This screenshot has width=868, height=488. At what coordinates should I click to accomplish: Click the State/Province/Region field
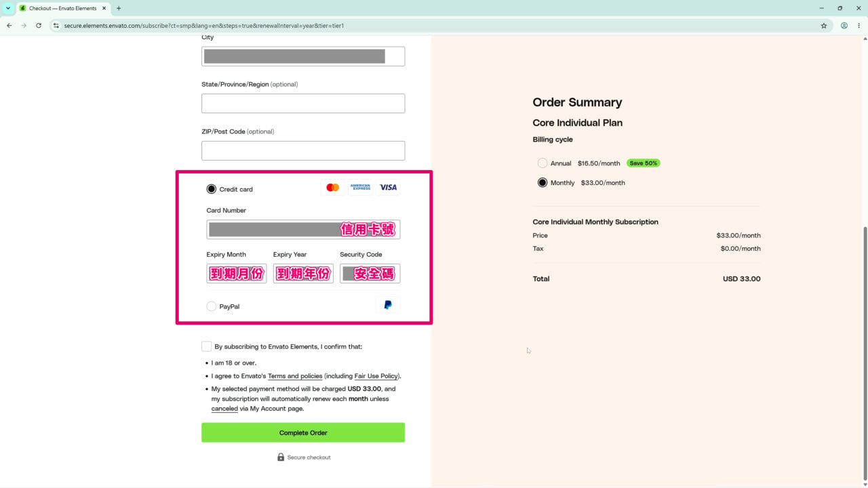coord(303,103)
